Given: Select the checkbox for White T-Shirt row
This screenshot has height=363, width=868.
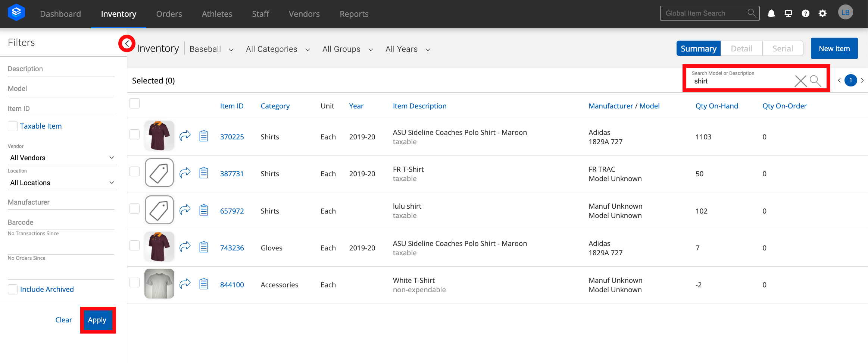Looking at the screenshot, I should (135, 282).
